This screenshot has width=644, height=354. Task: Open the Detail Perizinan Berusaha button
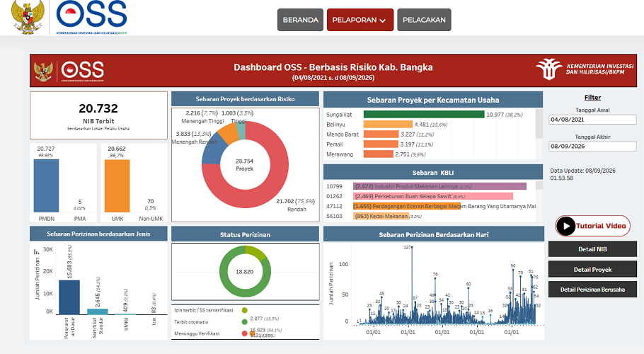[x=592, y=290]
